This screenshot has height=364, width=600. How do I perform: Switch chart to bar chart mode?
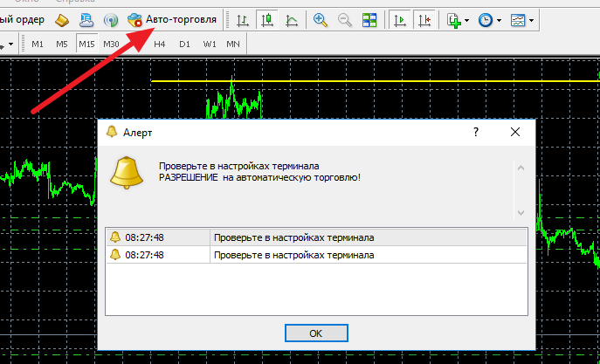[x=243, y=20]
